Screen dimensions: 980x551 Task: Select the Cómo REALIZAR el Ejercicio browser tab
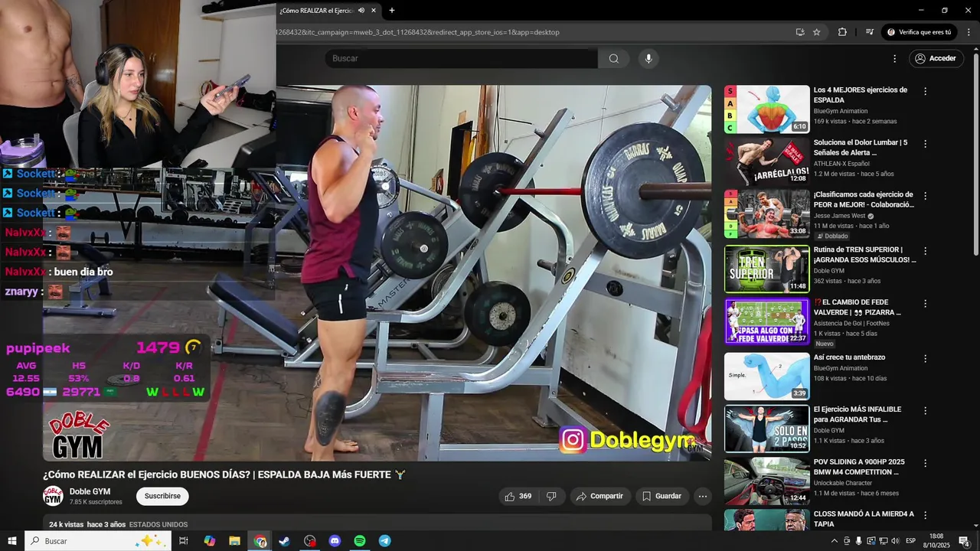click(328, 11)
